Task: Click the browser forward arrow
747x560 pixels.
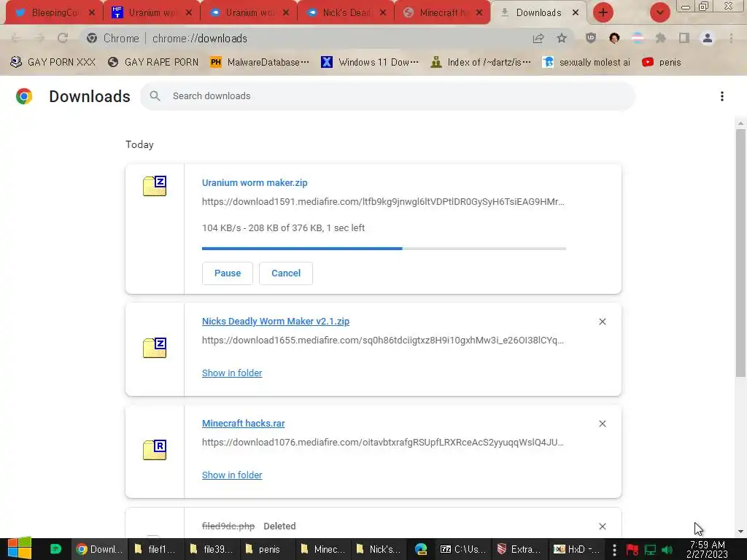Action: tap(39, 38)
